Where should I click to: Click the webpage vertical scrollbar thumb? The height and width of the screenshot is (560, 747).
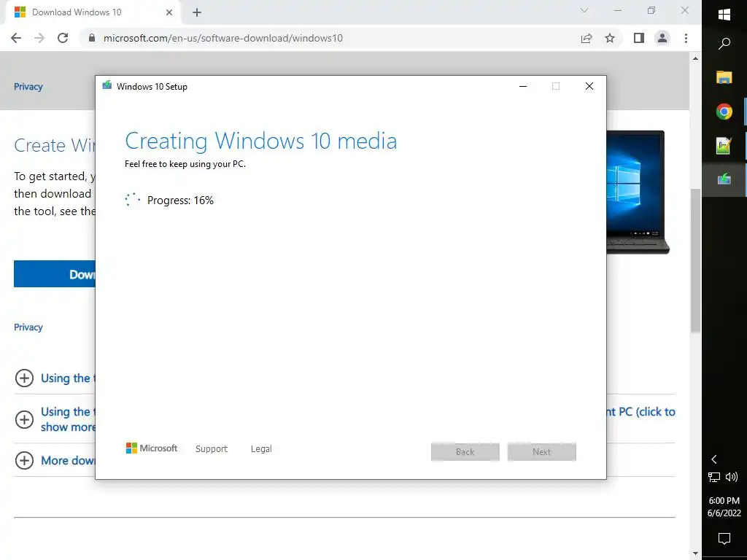(695, 260)
